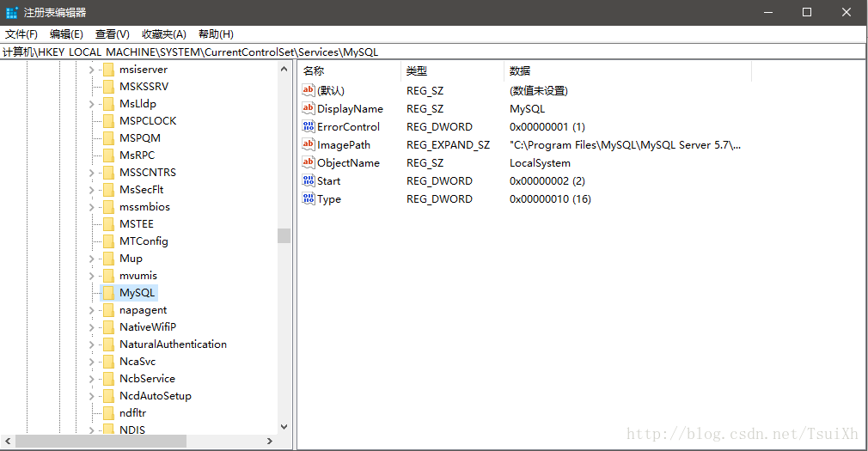Expand the MsSecFlt tree node

(91, 190)
